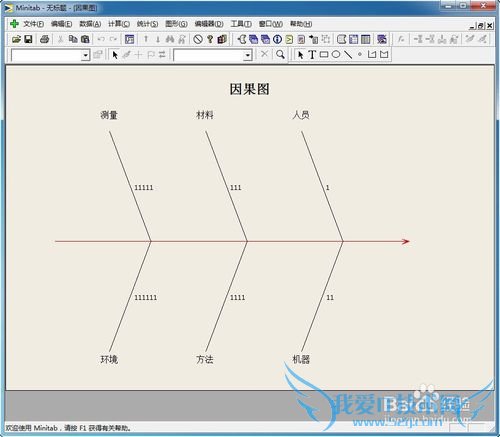Select the annotation pointer tool
This screenshot has height=437, width=500.
[301, 55]
